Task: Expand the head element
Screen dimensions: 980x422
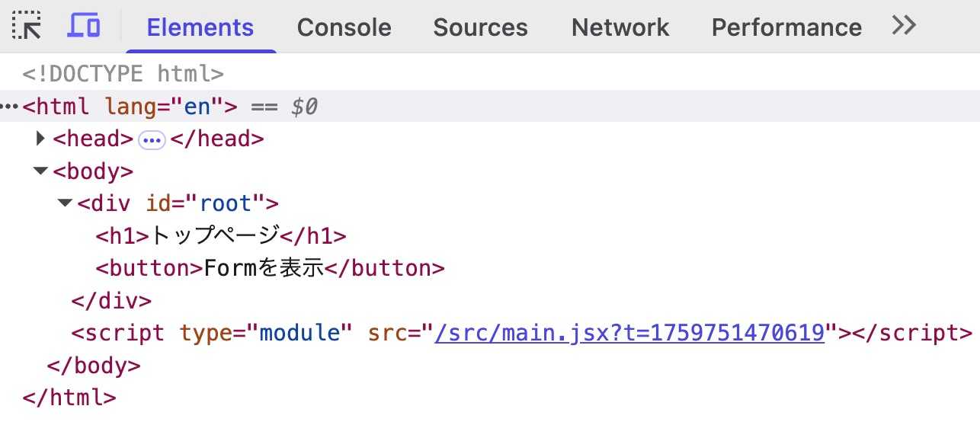Action: click(x=41, y=139)
